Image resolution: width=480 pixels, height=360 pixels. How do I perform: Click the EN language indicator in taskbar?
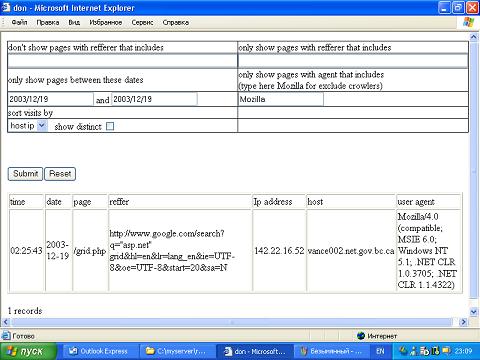(x=380, y=351)
